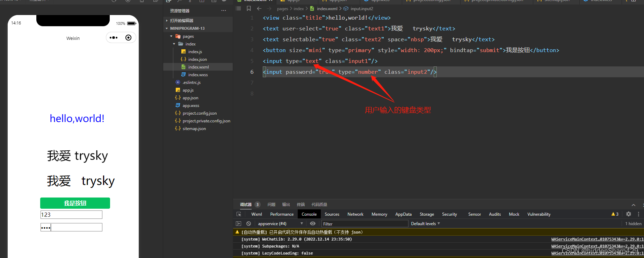Viewport: 644px width, 258px height.
Task: Click the warning count badge showing 3
Action: [x=615, y=214]
